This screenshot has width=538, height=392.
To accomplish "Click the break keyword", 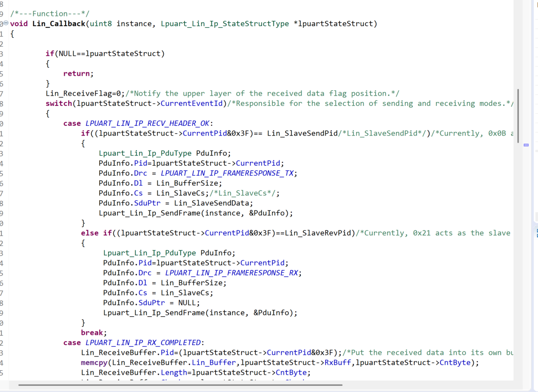I will point(92,333).
